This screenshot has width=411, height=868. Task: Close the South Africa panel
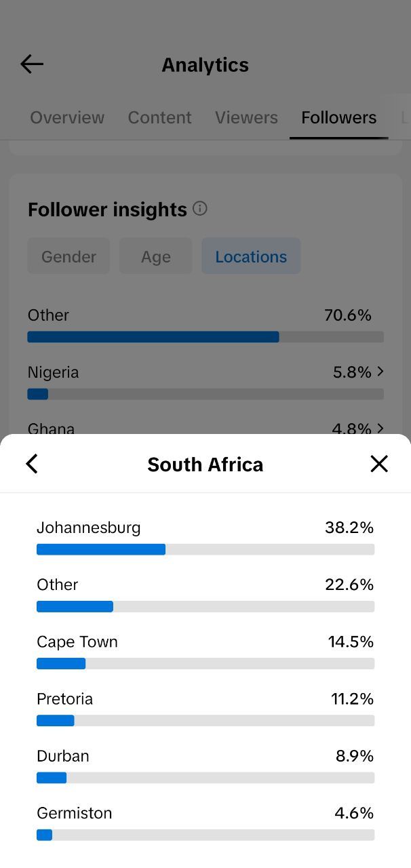coord(379,464)
